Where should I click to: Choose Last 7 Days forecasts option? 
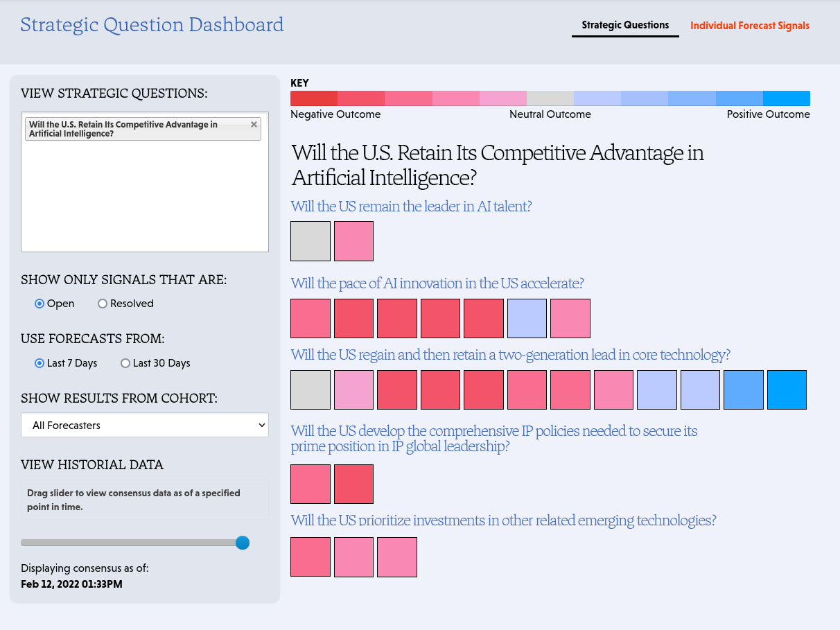pos(40,363)
